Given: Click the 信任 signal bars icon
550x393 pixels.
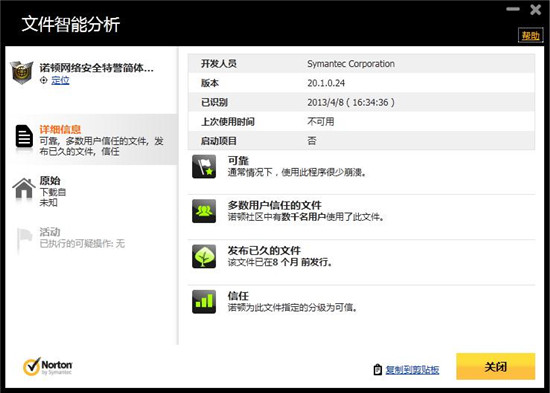Looking at the screenshot, I should [204, 301].
